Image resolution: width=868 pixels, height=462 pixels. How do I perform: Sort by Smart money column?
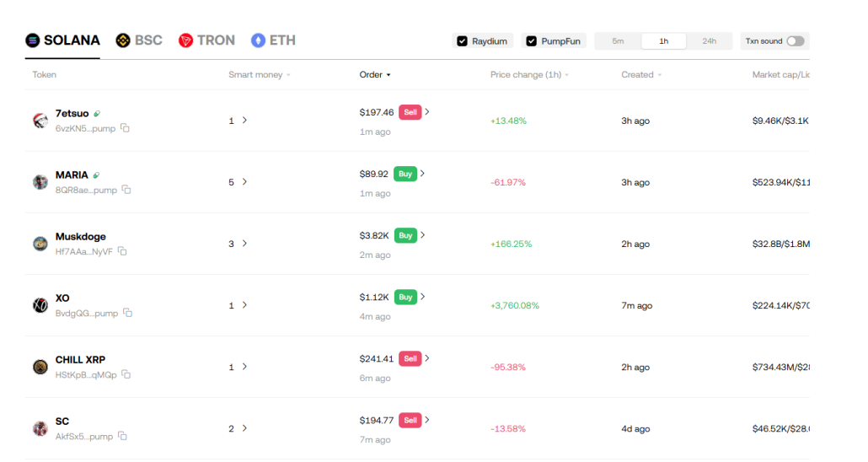click(x=259, y=75)
